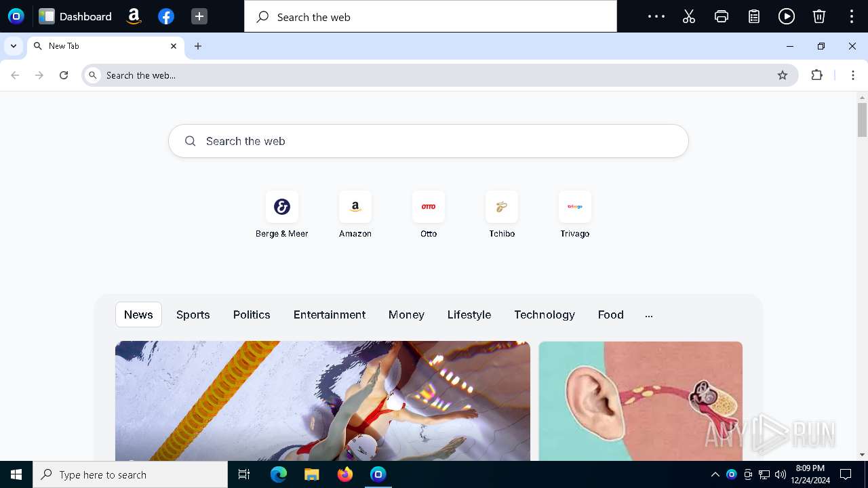868x488 pixels.
Task: Click the play media icon
Action: 787,16
